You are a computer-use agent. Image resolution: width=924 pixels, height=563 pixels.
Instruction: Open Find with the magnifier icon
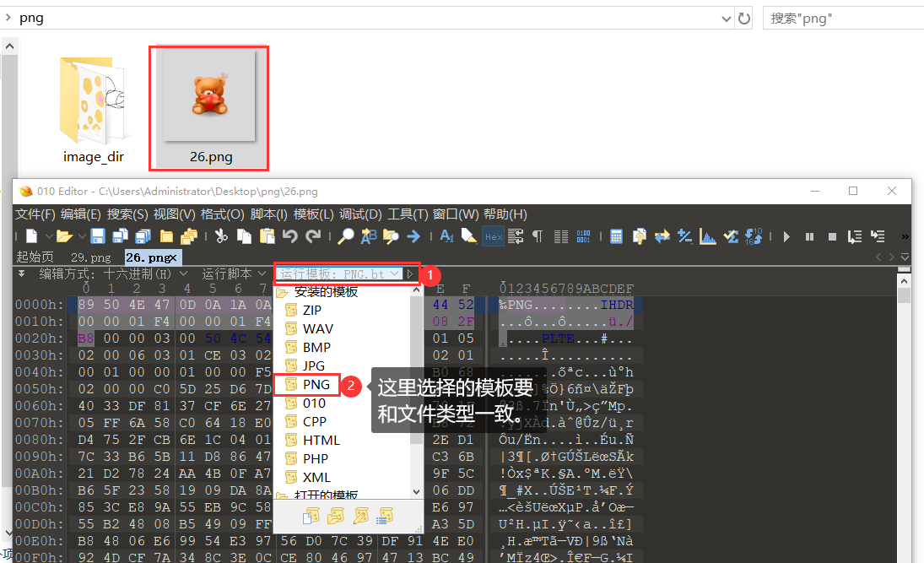pyautogui.click(x=345, y=236)
